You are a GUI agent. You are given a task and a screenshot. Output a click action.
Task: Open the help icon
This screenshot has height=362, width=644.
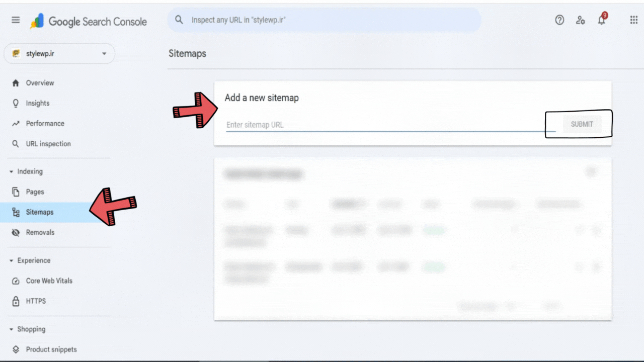tap(559, 20)
